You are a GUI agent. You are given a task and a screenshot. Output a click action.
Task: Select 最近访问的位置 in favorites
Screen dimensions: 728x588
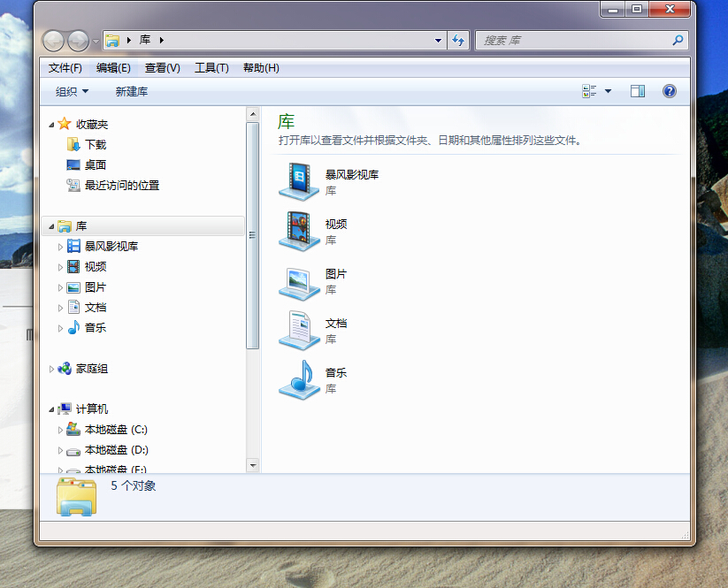click(122, 185)
